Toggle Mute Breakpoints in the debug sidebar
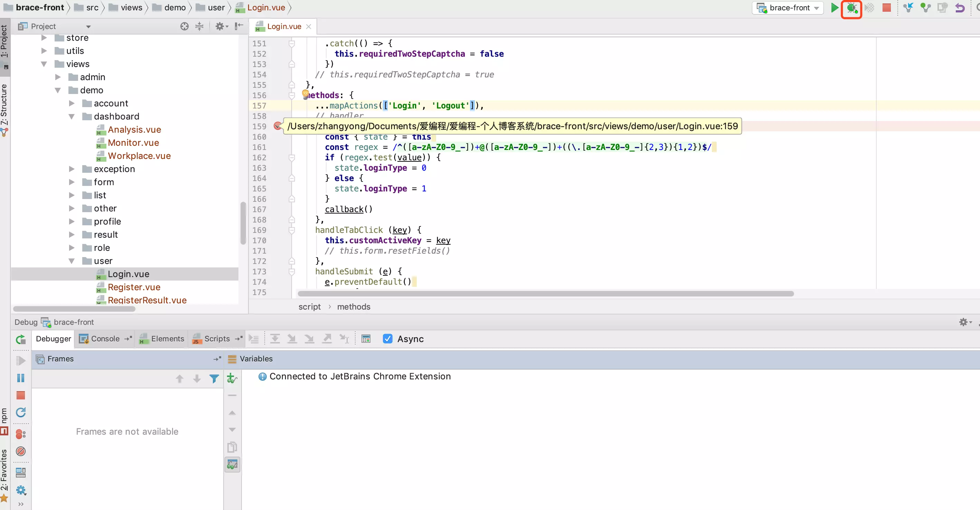980x510 pixels. pyautogui.click(x=20, y=451)
